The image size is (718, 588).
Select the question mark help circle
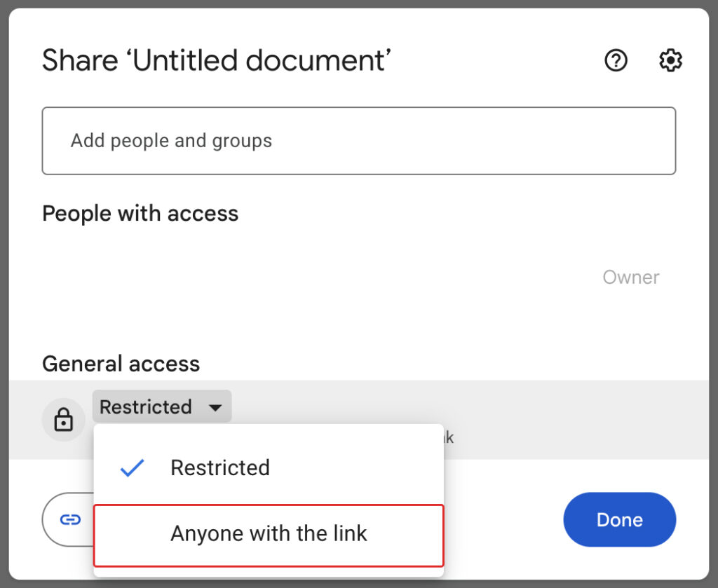(616, 60)
